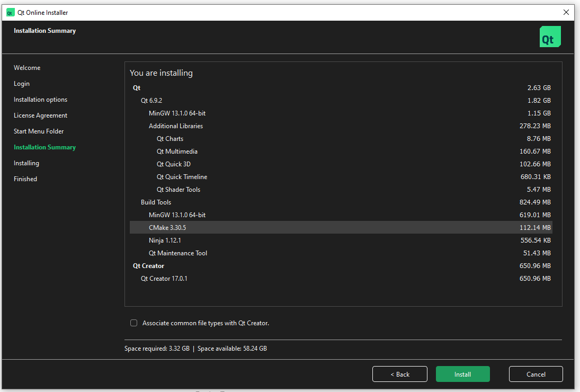Click the 556.54 KB size value

click(x=536, y=240)
